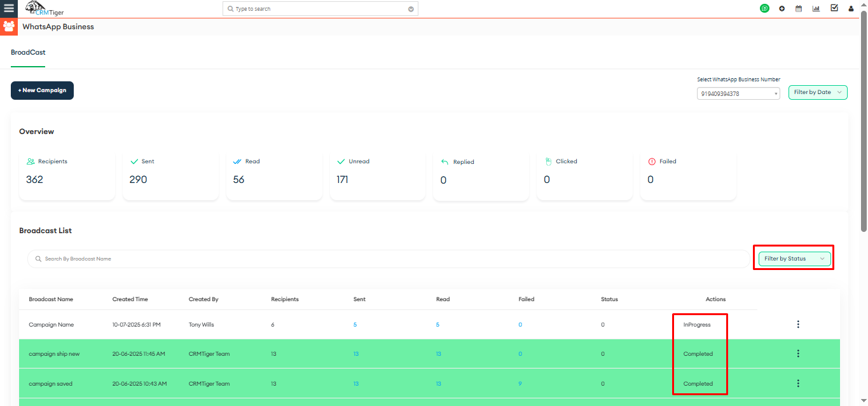Viewport: 868px width, 406px height.
Task: Click the Recipients overview card icon
Action: (31, 161)
